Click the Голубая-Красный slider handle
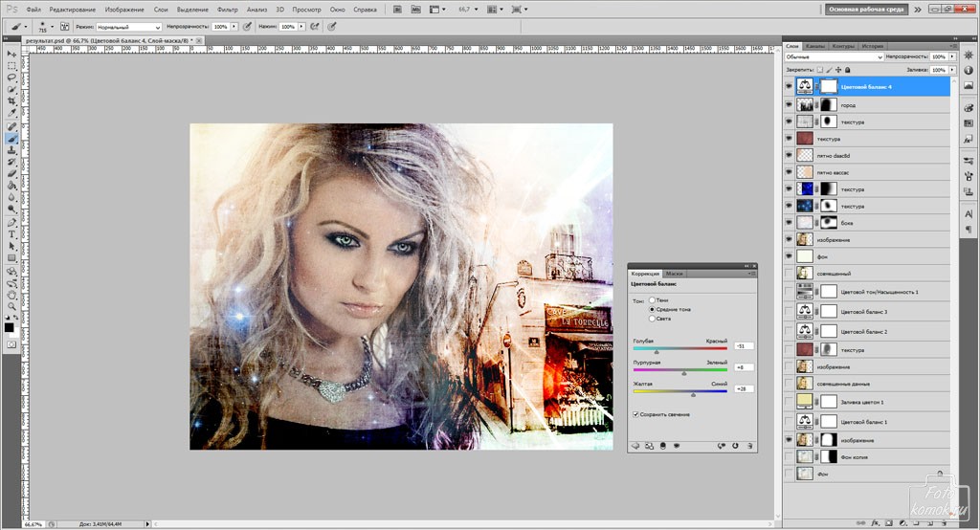 (657, 352)
